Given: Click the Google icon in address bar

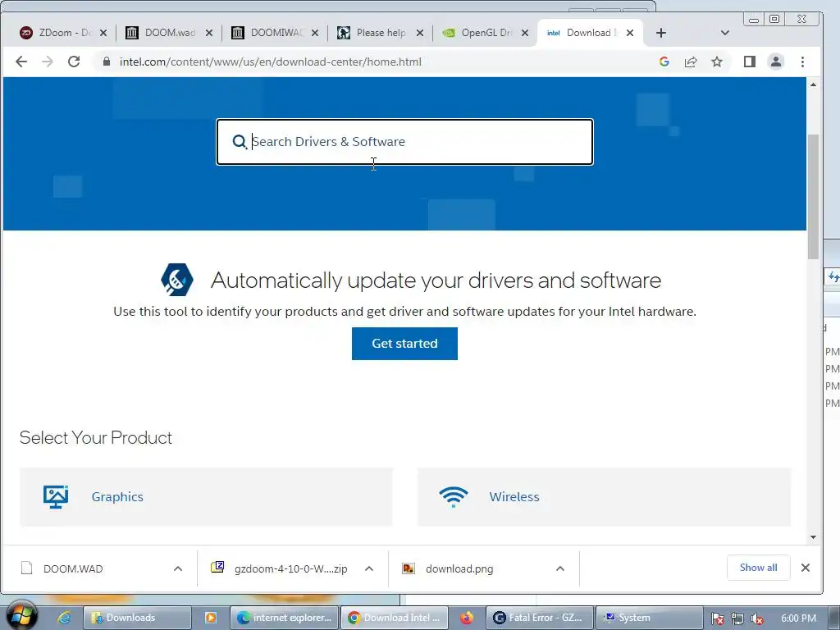Looking at the screenshot, I should pos(664,62).
